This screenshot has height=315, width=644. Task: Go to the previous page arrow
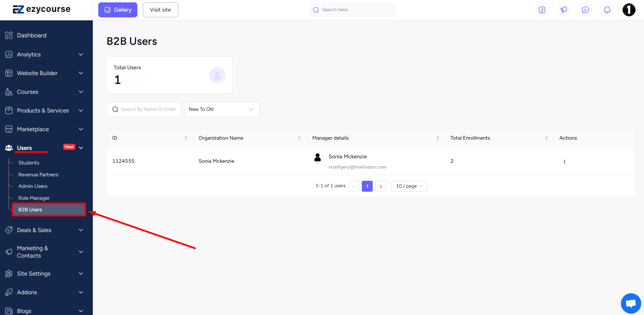point(354,186)
